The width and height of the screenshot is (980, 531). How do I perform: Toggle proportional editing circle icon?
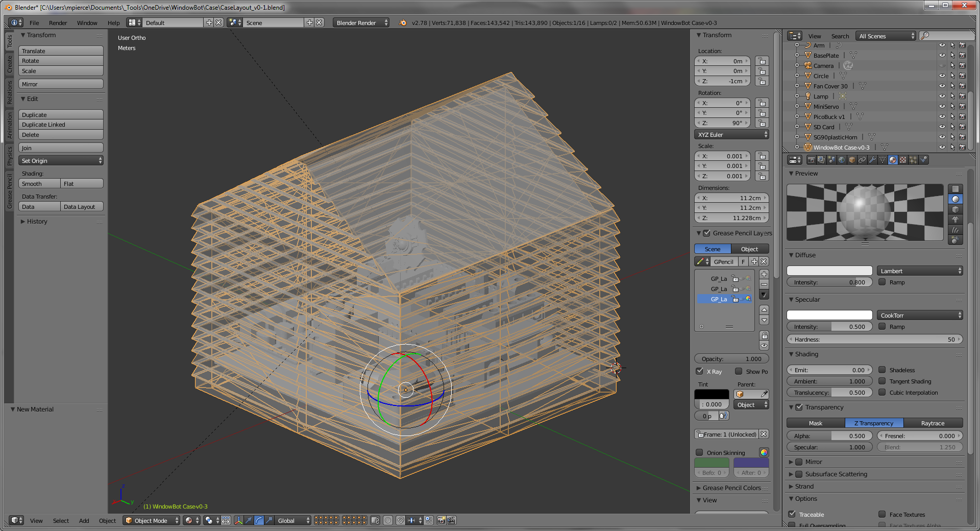tap(388, 520)
